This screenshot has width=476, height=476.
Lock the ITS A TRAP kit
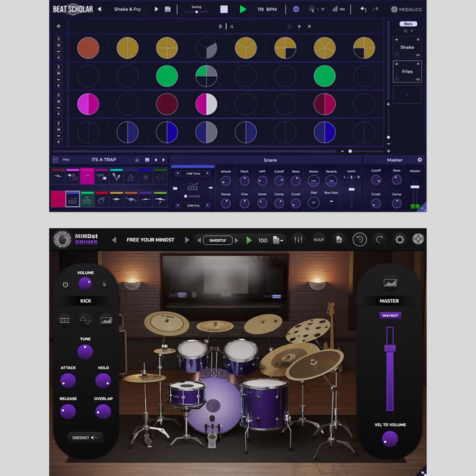click(x=137, y=160)
